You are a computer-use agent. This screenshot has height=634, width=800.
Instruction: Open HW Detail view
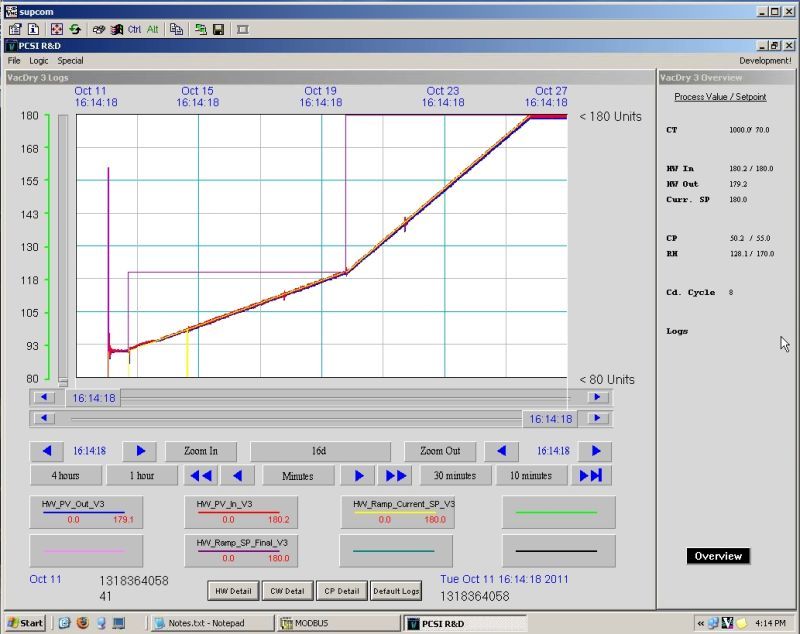(233, 591)
